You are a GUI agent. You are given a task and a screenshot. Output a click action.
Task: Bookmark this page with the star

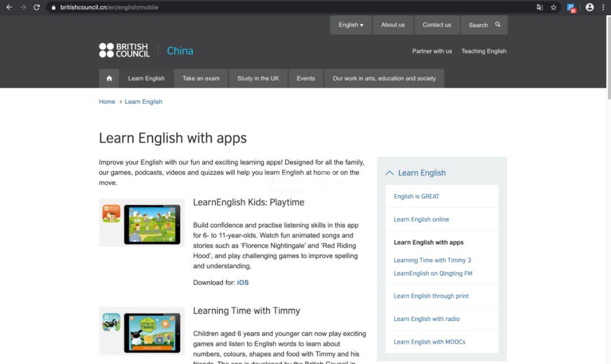[x=553, y=7]
